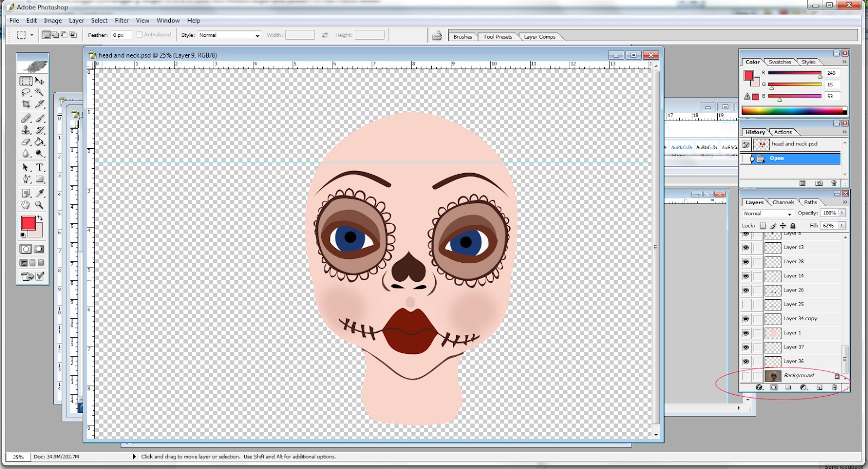Expand the History palette options menu

844,132
